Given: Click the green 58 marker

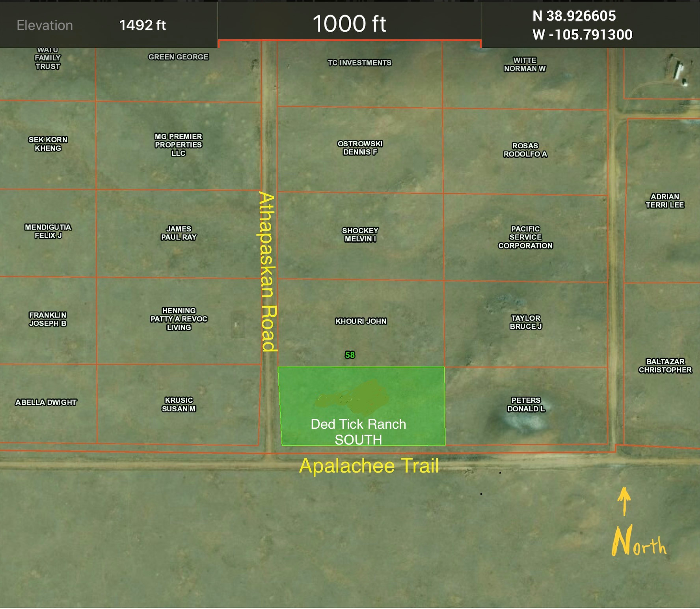Looking at the screenshot, I should [350, 355].
